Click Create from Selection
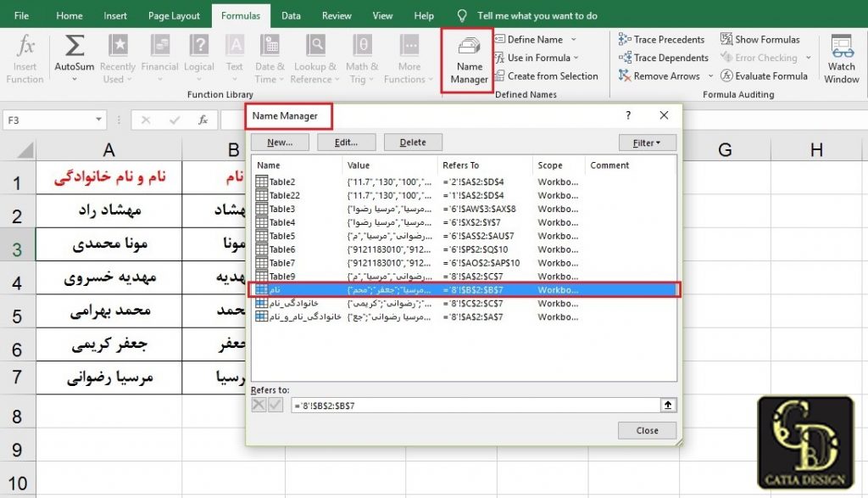The image size is (868, 498). tap(547, 76)
